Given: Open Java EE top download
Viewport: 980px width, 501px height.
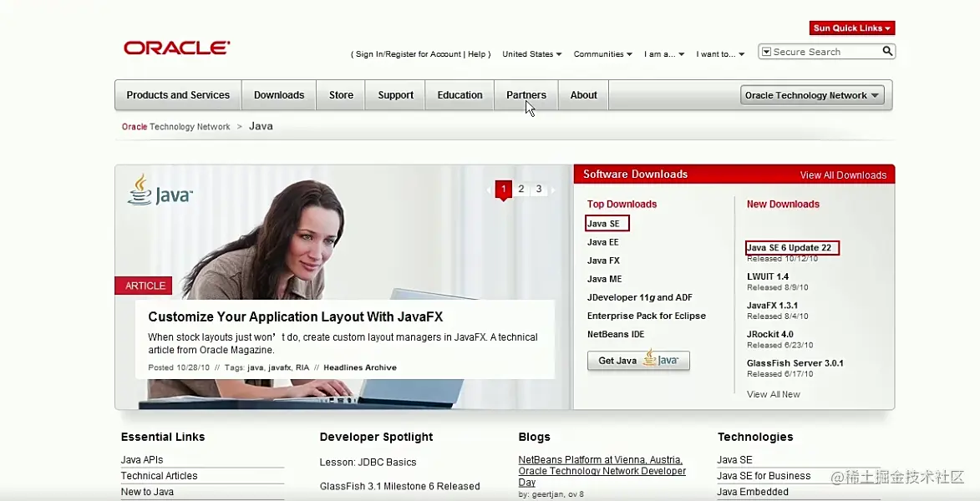Looking at the screenshot, I should point(602,242).
